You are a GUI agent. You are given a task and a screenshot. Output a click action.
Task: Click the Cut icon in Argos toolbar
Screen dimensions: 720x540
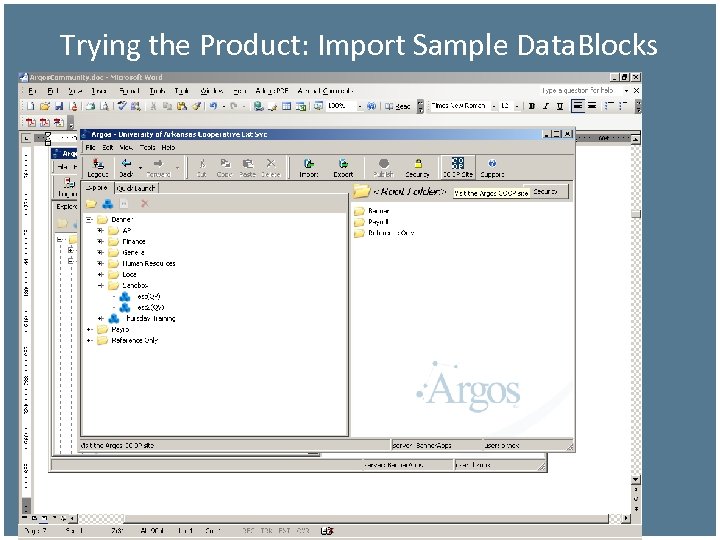coord(202,168)
